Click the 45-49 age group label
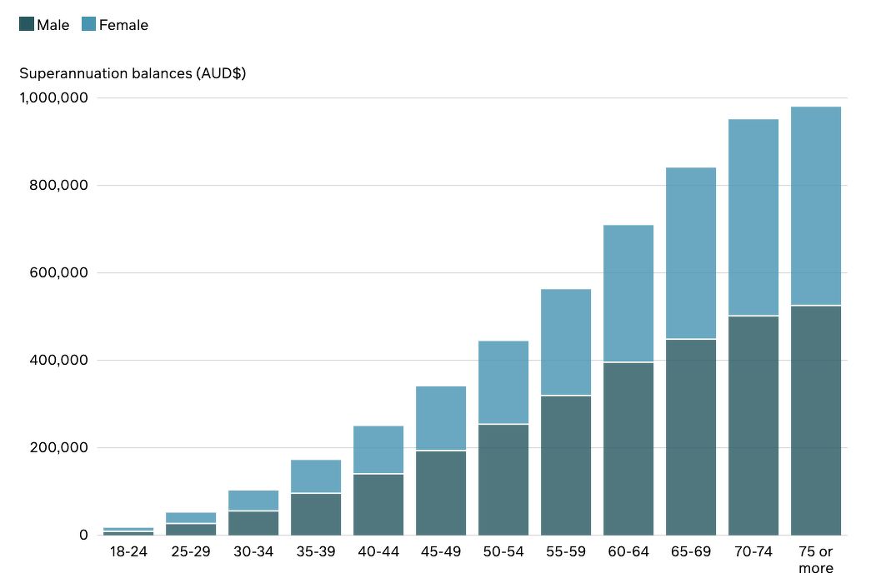The image size is (876, 588). tap(442, 551)
